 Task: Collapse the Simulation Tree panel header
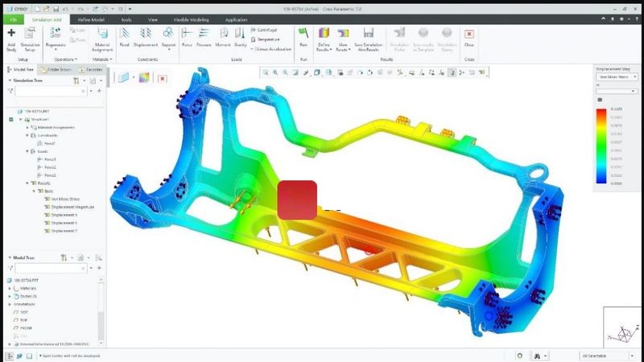[x=10, y=80]
